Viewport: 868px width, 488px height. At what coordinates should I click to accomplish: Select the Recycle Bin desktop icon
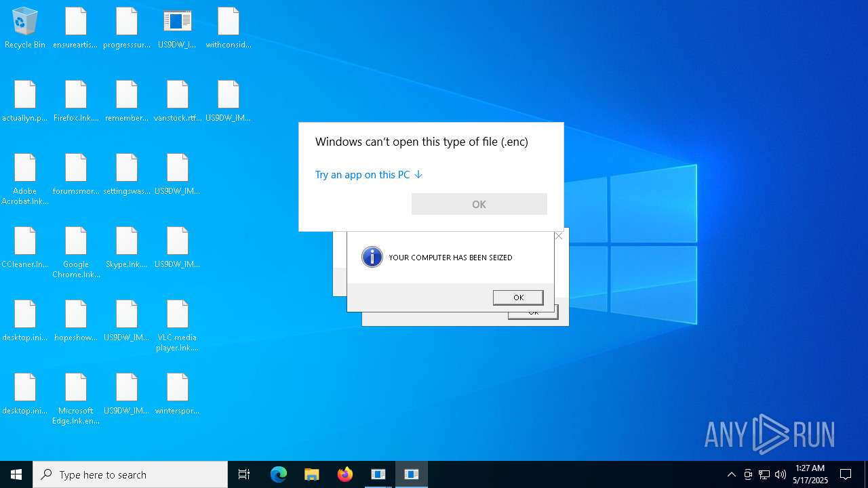[25, 28]
